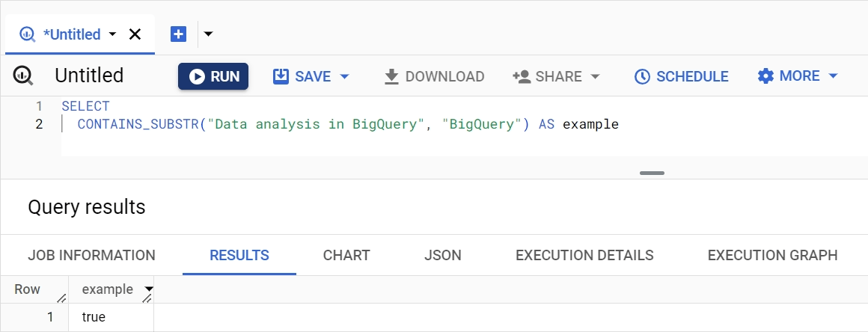Create a new query with plus icon
868x332 pixels.
[178, 34]
